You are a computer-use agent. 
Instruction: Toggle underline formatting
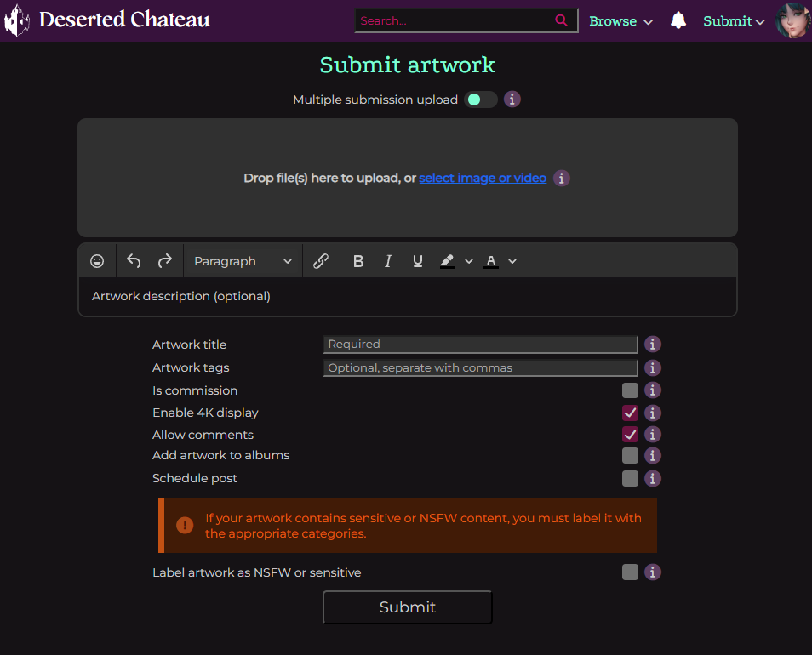(417, 261)
